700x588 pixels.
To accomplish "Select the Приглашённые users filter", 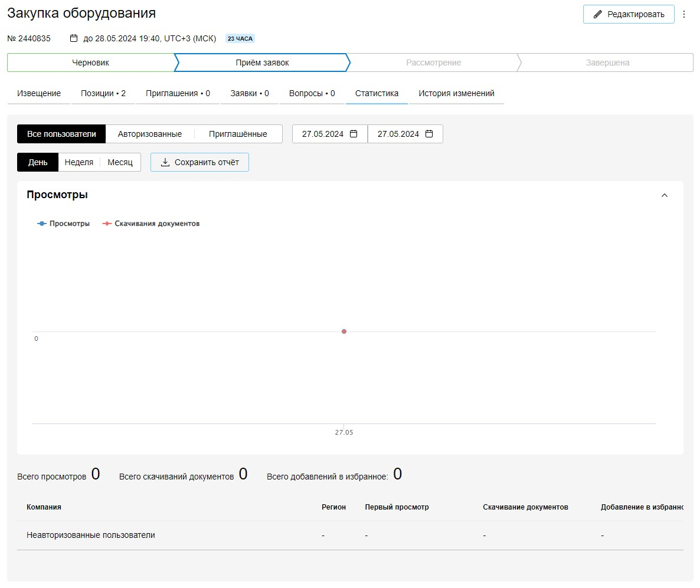I will [238, 134].
